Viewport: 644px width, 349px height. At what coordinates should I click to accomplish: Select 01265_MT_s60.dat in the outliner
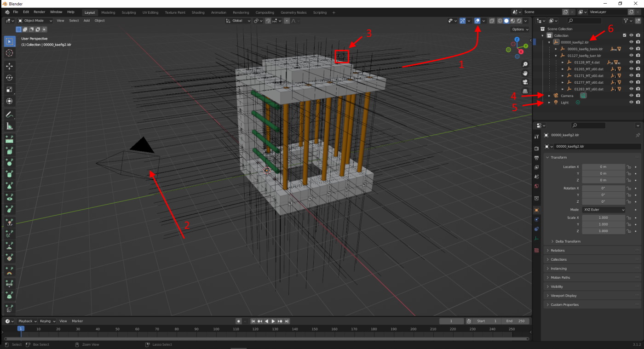pyautogui.click(x=589, y=69)
